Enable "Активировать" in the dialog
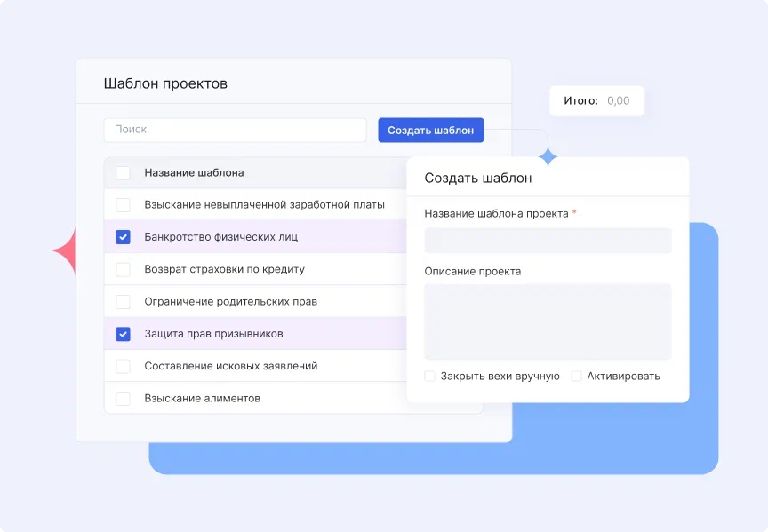The height and width of the screenshot is (532, 768). coord(577,376)
